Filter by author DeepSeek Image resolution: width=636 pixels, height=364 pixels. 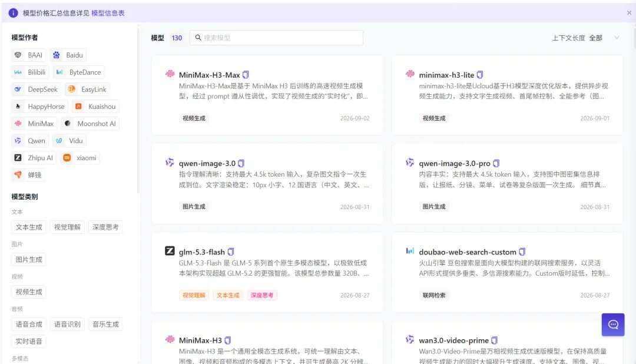click(x=36, y=90)
